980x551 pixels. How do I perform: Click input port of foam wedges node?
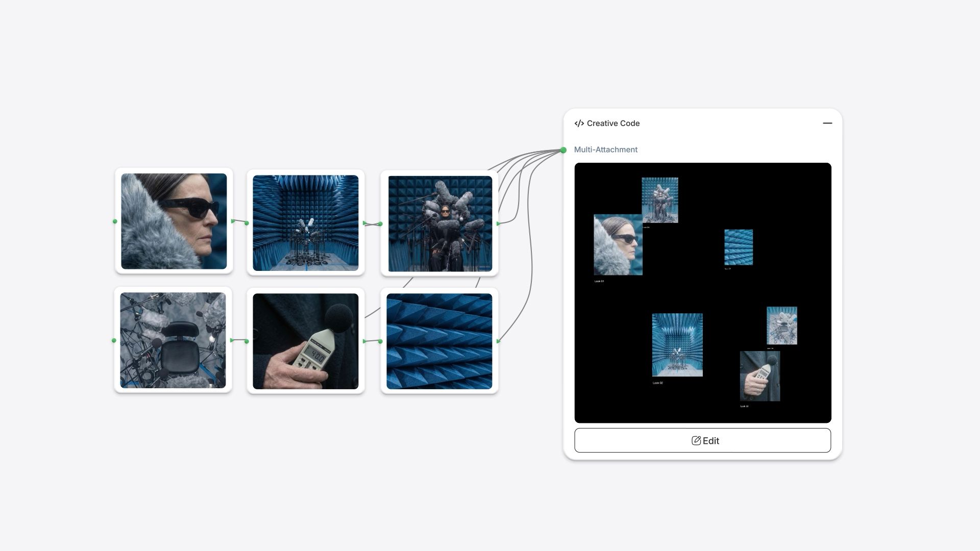coord(380,341)
